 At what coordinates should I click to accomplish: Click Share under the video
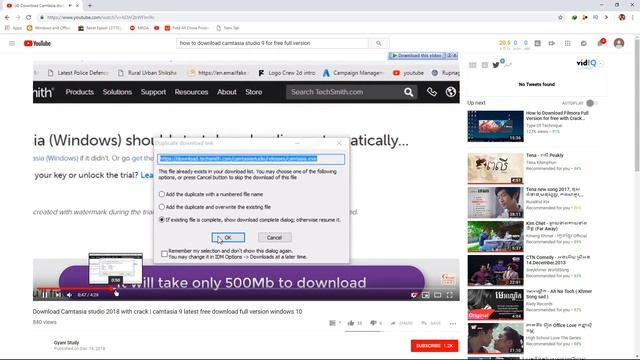tap(402, 323)
